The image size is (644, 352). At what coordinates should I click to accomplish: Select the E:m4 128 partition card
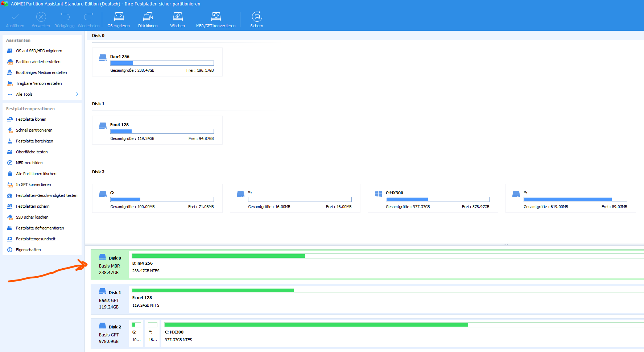tap(157, 130)
